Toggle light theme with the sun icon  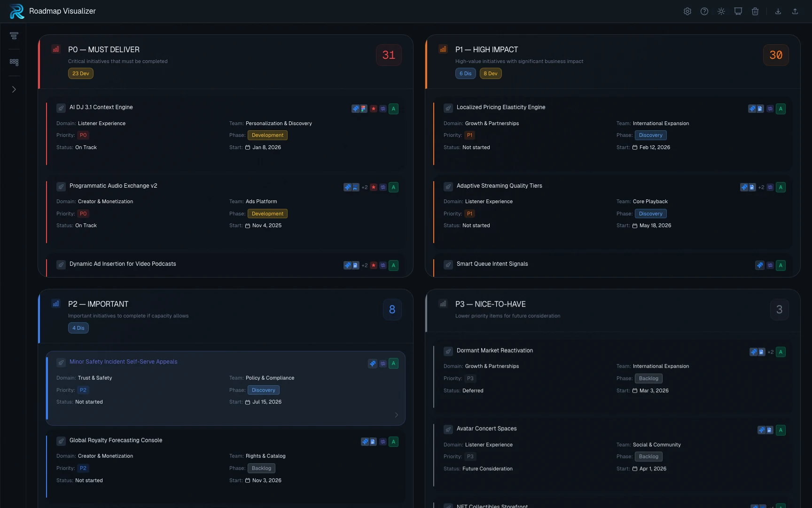(x=721, y=11)
